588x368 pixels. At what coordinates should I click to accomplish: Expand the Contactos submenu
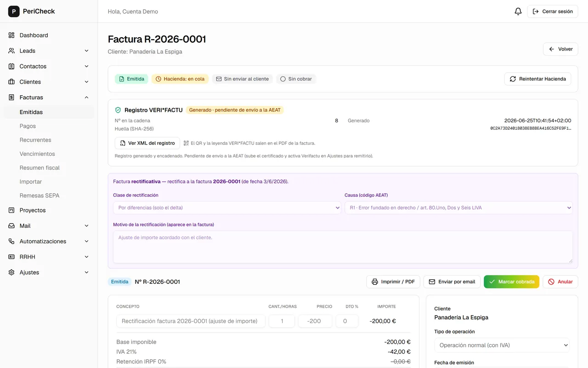86,67
